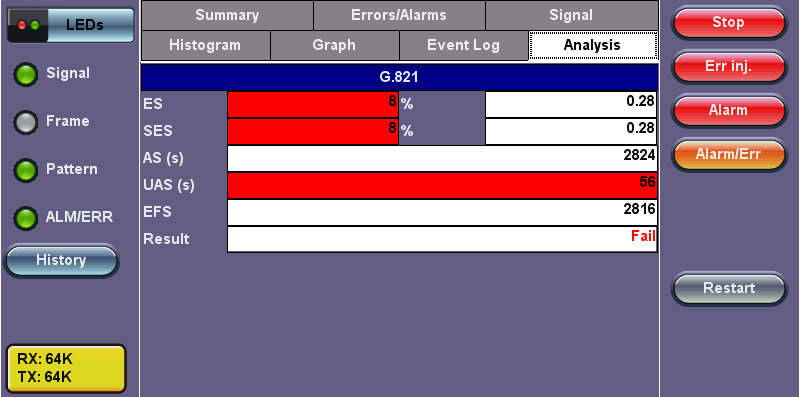This screenshot has width=800, height=397.
Task: Toggle the orange Alarm/Err button
Action: point(729,155)
